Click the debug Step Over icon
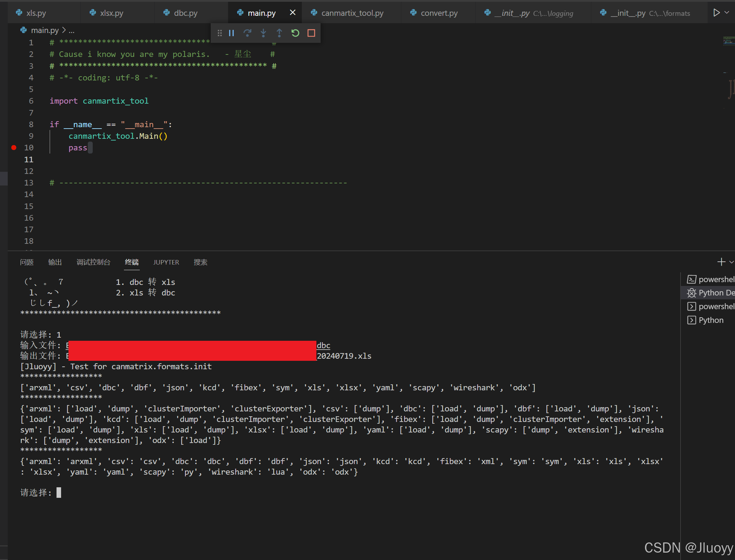Viewport: 735px width, 560px height. pyautogui.click(x=247, y=33)
